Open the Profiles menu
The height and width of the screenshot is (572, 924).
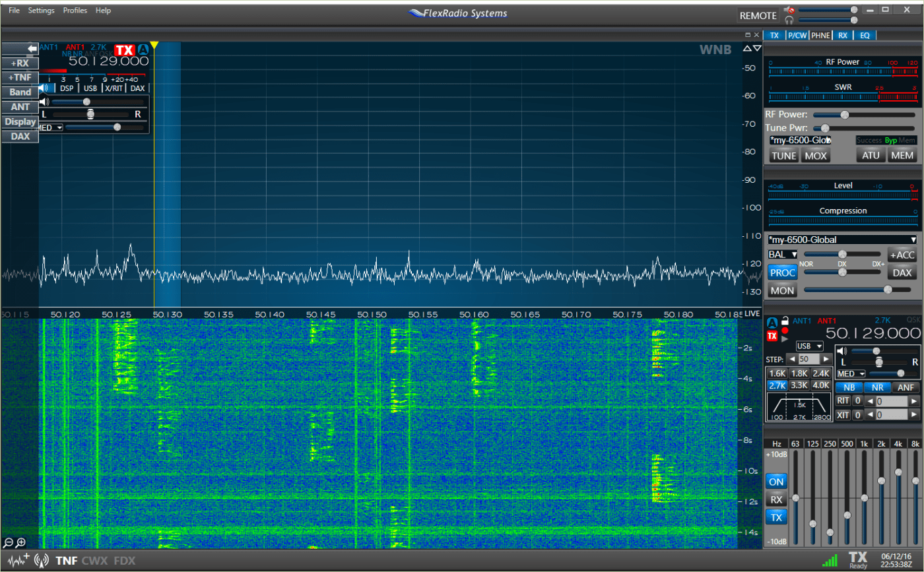tap(75, 11)
